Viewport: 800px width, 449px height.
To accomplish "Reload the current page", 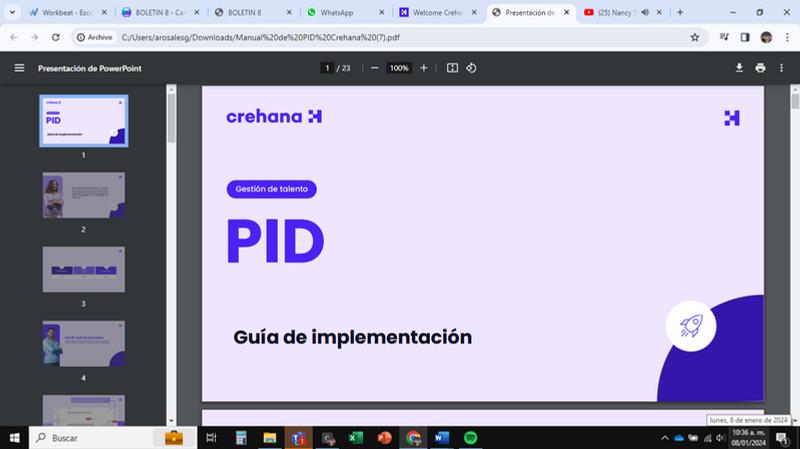I will 56,37.
